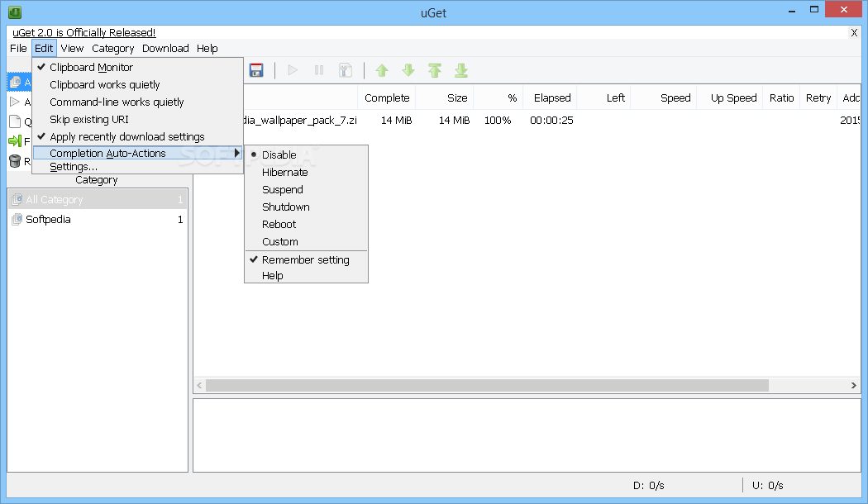Enable Clipboard works quietly

[137, 84]
